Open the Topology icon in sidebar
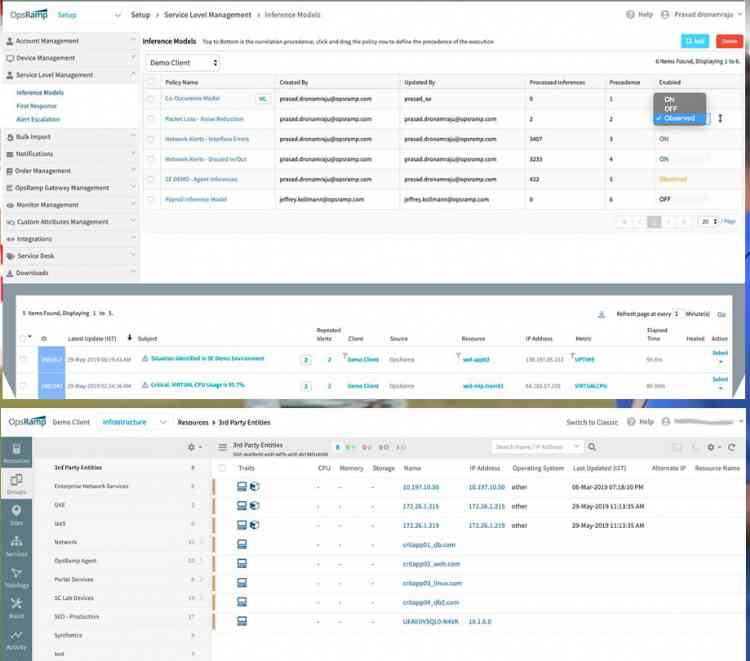Image resolution: width=750 pixels, height=661 pixels. pyautogui.click(x=16, y=573)
